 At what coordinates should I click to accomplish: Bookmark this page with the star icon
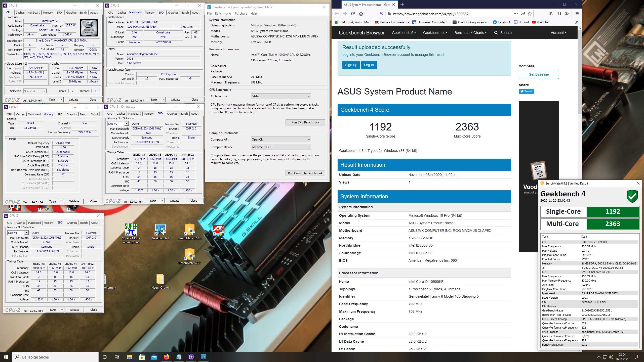[530, 14]
